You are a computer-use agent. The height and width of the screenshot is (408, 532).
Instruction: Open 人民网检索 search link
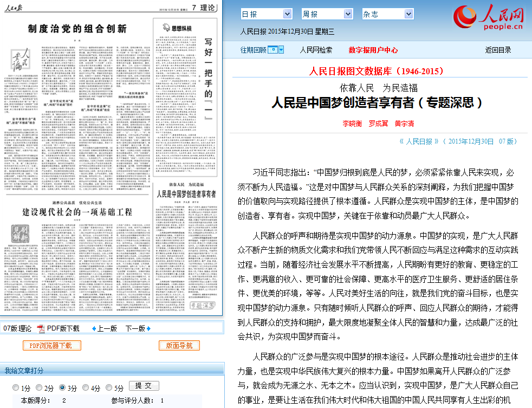click(x=316, y=50)
